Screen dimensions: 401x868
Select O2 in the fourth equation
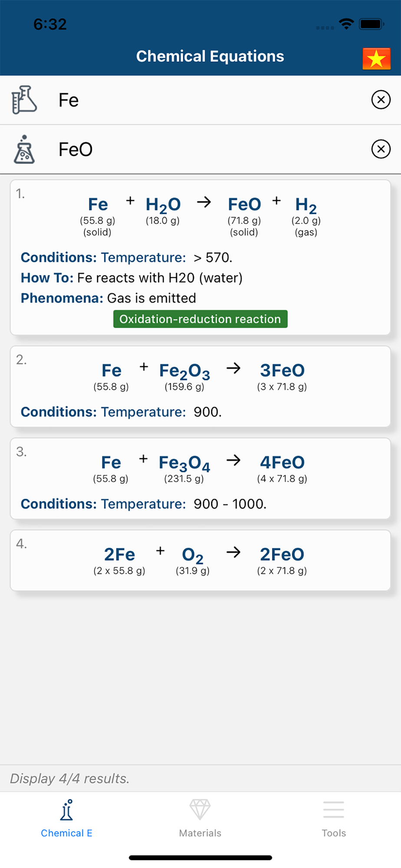pos(192,555)
